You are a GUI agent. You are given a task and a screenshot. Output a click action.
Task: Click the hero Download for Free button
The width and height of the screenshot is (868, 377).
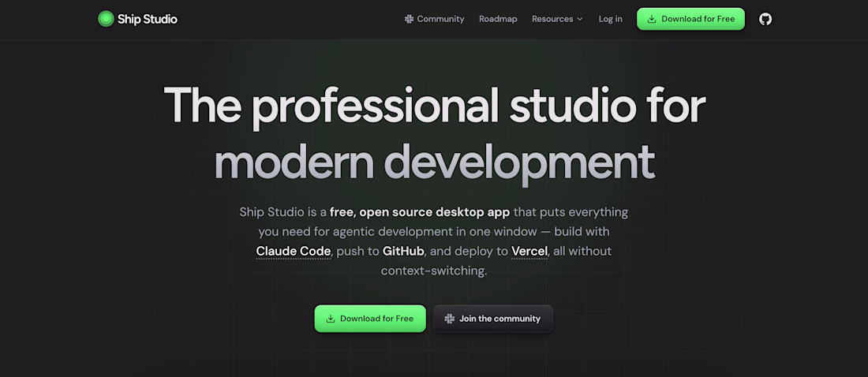(370, 319)
